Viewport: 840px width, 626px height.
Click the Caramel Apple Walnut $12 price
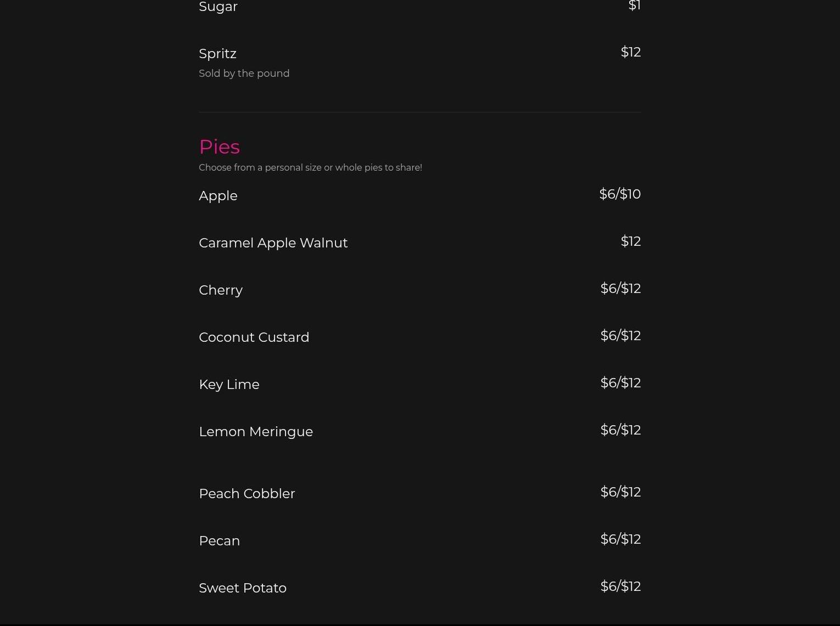(x=630, y=241)
